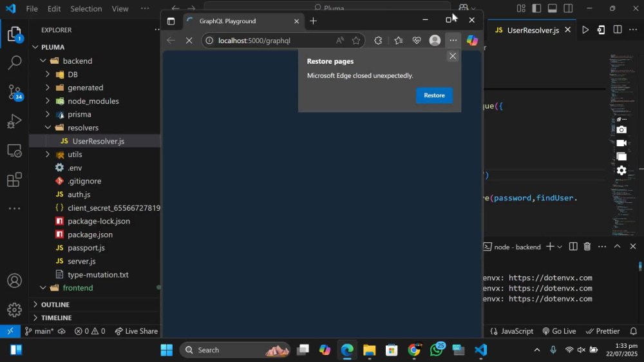
Task: Switch to the UserResolver.js editor tab
Action: (x=533, y=30)
